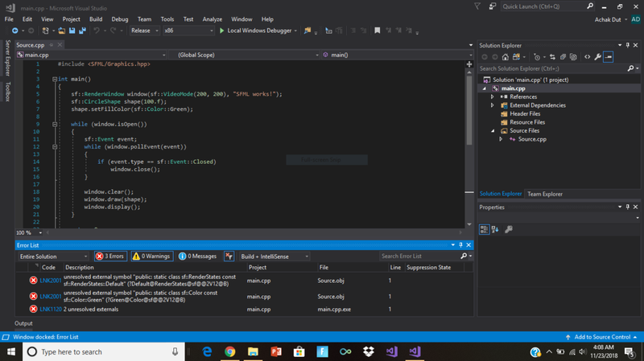The image size is (644, 361).
Task: Click LNK1120 error code link
Action: click(x=51, y=310)
